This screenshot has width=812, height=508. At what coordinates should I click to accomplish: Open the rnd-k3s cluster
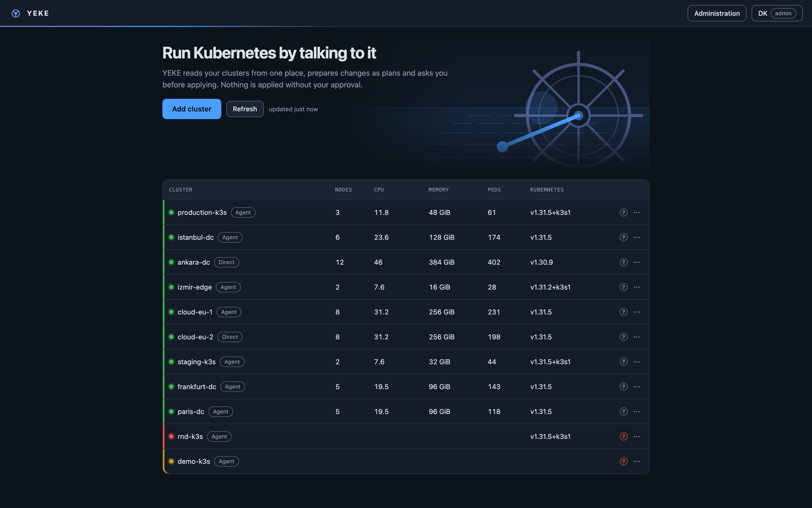(x=190, y=436)
